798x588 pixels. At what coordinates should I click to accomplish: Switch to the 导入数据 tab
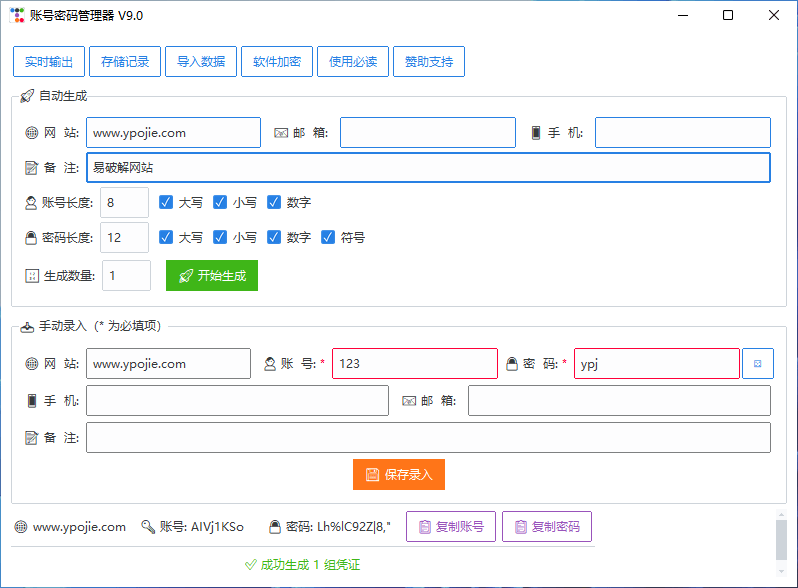pyautogui.click(x=201, y=62)
